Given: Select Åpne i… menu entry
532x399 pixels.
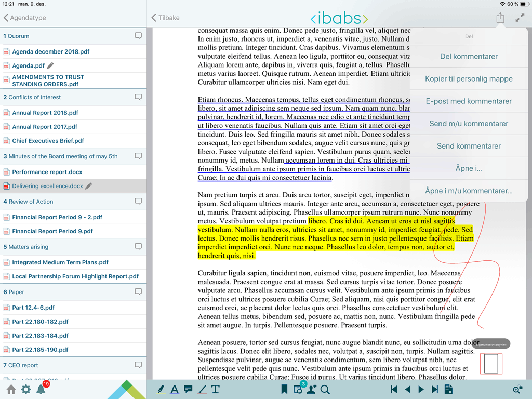Looking at the screenshot, I should (469, 168).
